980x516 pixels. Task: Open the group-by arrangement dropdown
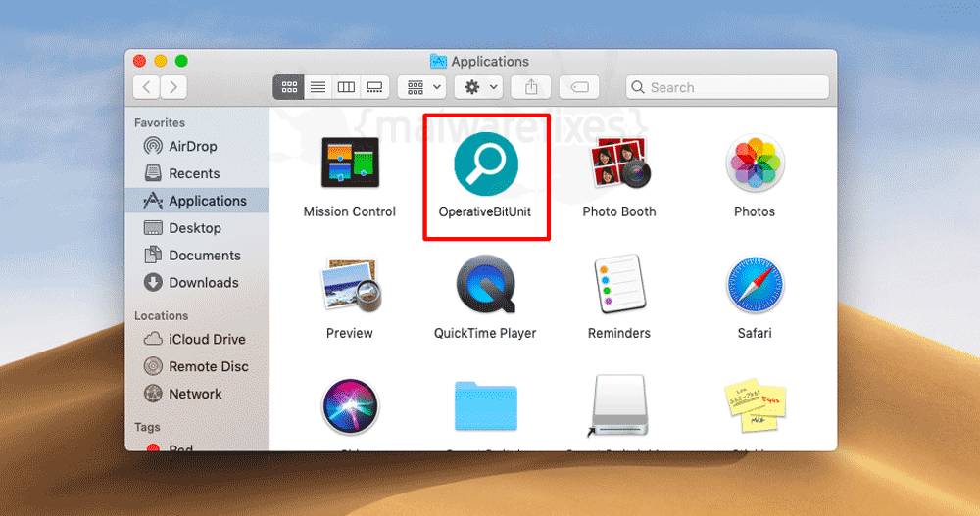[x=421, y=87]
